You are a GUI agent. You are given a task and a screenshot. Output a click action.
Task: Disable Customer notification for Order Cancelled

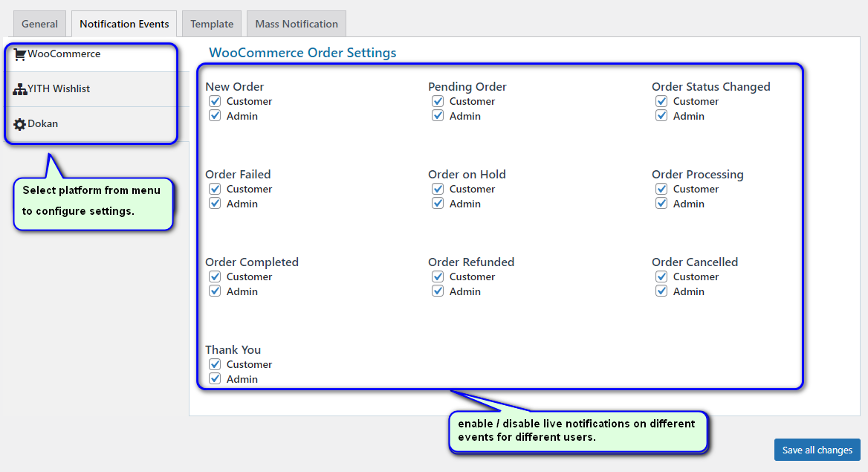(x=661, y=277)
